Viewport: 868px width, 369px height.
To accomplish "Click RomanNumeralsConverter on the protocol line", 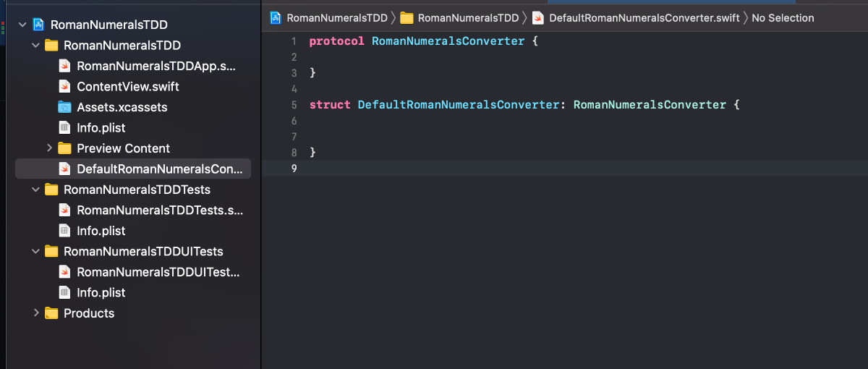I will pos(448,41).
